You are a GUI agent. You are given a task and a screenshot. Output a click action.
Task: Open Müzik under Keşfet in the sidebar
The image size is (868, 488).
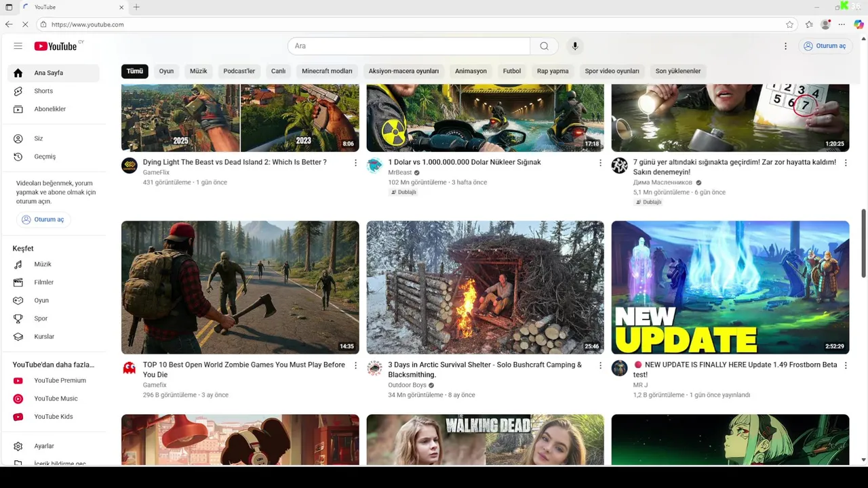[54, 264]
